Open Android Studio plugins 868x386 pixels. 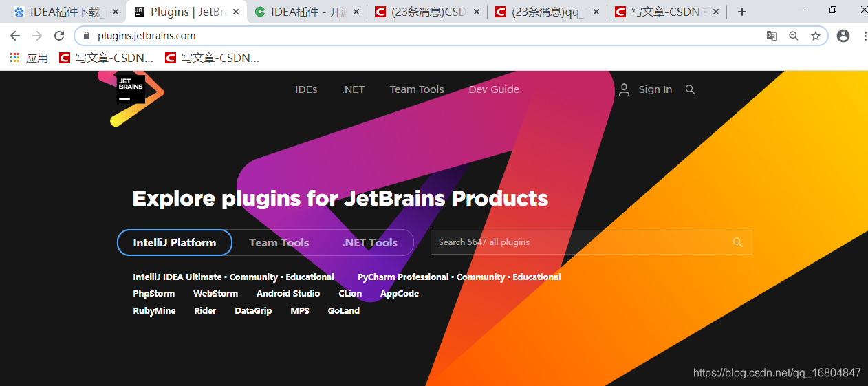coord(288,293)
